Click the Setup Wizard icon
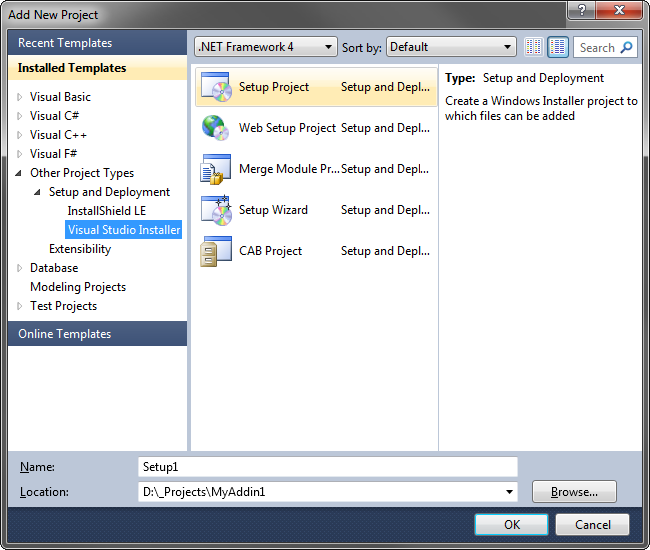Screen dimensions: 650x550 point(216,210)
